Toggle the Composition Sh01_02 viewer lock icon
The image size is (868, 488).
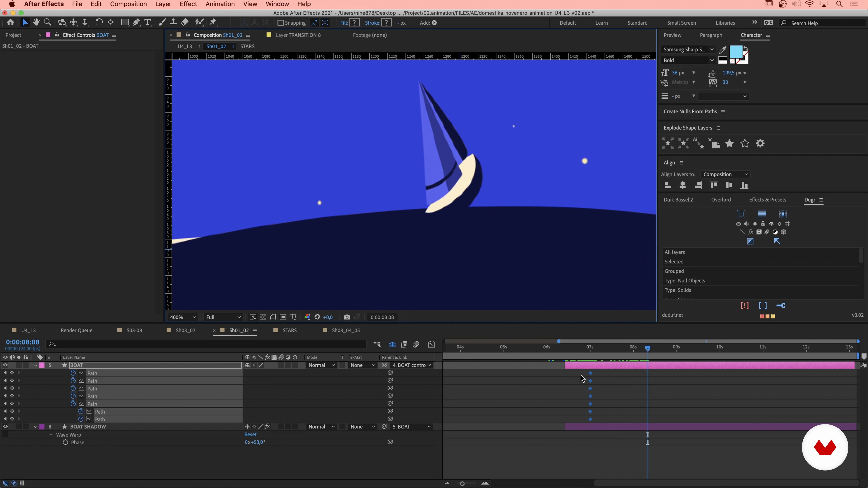coord(188,35)
